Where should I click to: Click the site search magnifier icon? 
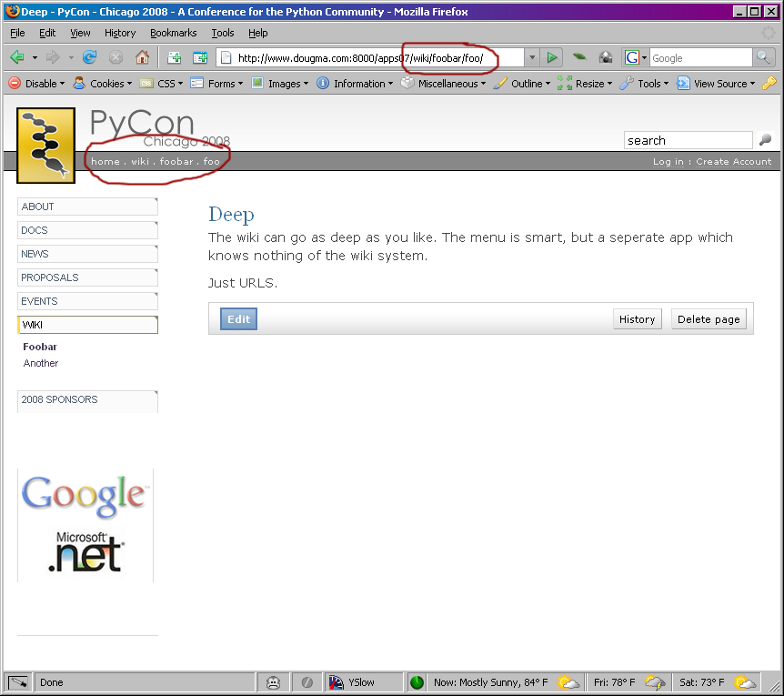click(x=765, y=140)
